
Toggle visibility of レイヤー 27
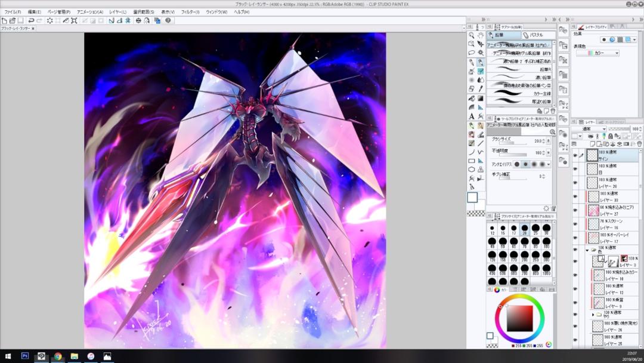tap(575, 211)
